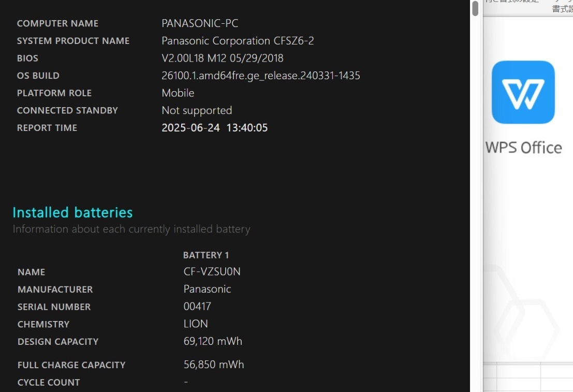Click the Not supported connected standby value

click(197, 110)
